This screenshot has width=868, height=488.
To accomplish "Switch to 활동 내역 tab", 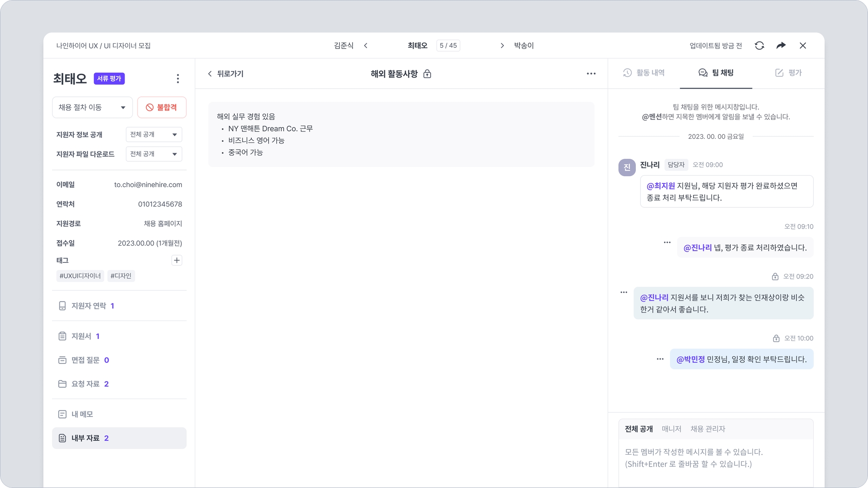I will [x=644, y=73].
